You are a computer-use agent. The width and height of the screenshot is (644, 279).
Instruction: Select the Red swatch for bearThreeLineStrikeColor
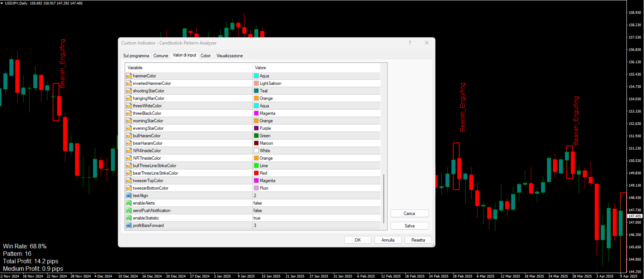[x=256, y=173]
